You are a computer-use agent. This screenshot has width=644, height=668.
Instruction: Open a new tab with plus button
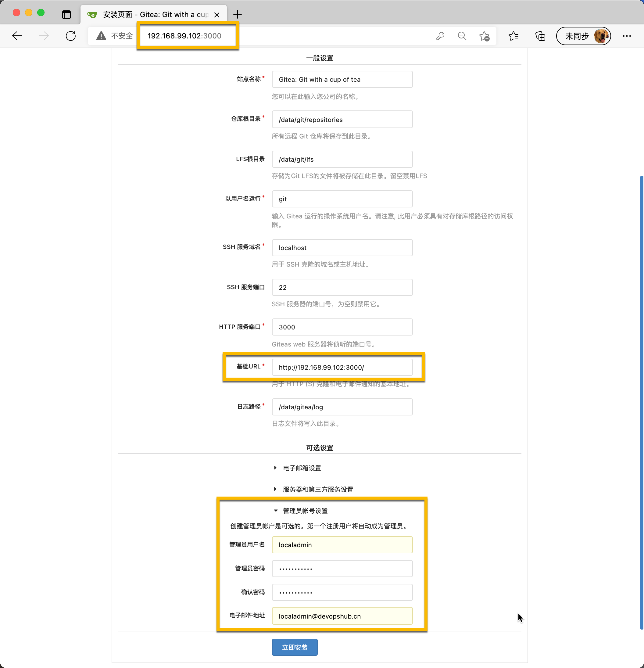(x=238, y=14)
